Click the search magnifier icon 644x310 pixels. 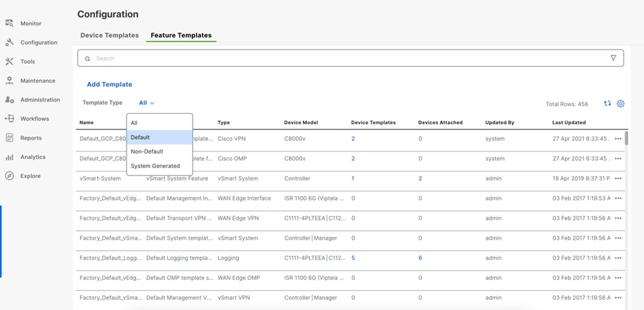(87, 59)
